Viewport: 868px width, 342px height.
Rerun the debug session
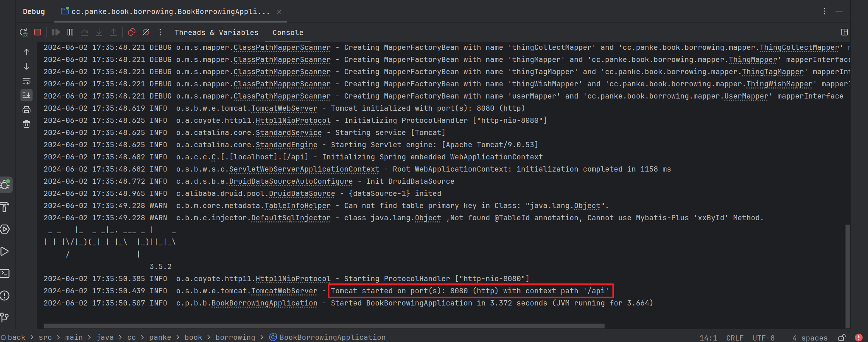click(x=24, y=32)
